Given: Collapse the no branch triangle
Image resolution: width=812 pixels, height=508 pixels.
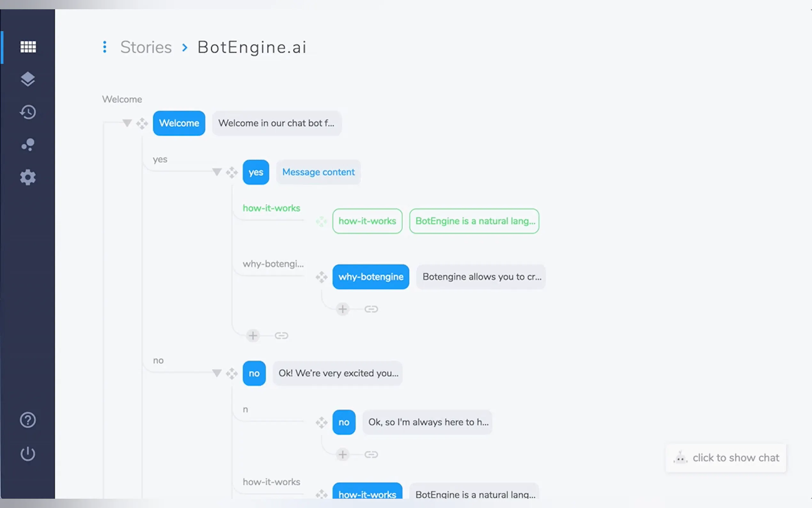Looking at the screenshot, I should (x=217, y=373).
